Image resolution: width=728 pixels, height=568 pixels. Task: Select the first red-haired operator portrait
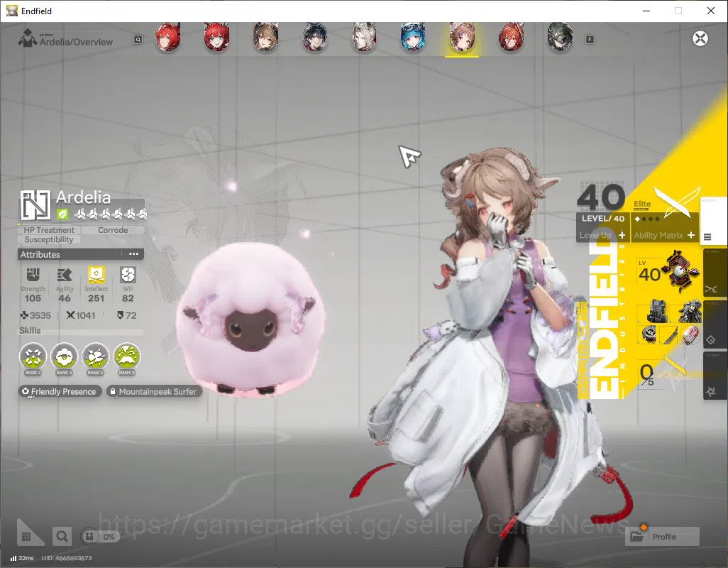coord(167,37)
